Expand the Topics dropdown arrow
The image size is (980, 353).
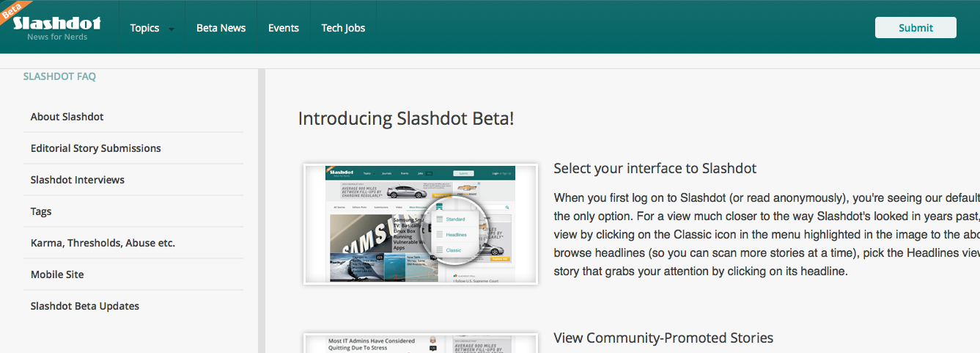172,29
